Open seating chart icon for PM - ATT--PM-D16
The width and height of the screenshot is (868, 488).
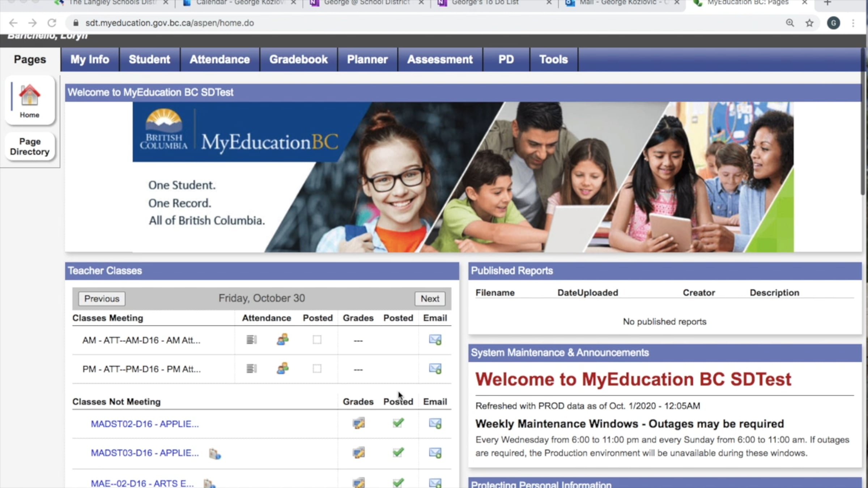283,368
